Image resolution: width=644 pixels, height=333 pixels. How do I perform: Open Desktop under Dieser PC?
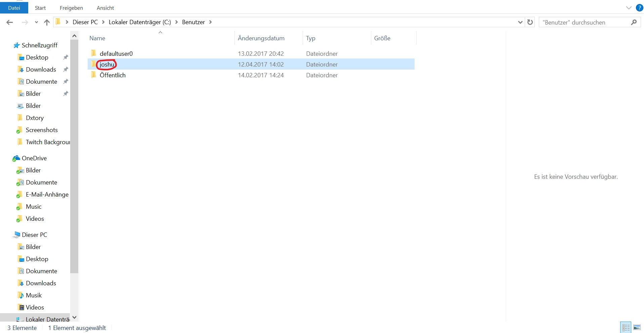click(37, 259)
